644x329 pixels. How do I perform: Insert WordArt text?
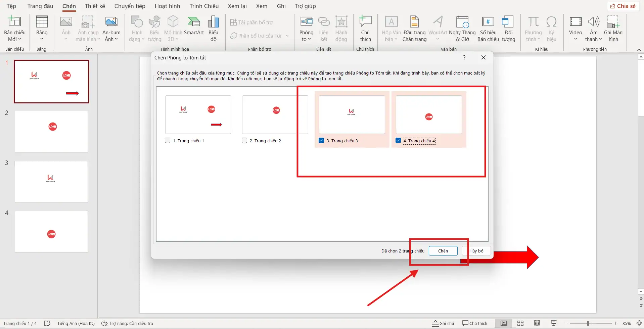(x=438, y=29)
